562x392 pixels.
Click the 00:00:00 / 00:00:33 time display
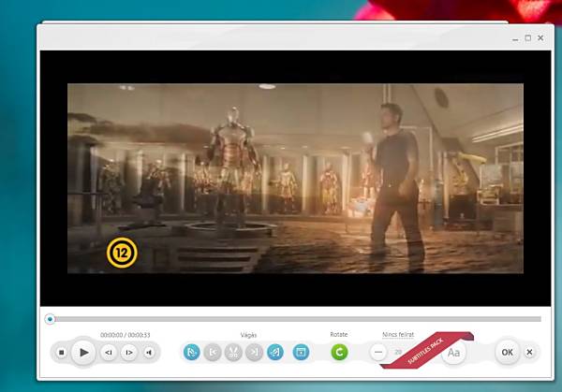click(126, 335)
